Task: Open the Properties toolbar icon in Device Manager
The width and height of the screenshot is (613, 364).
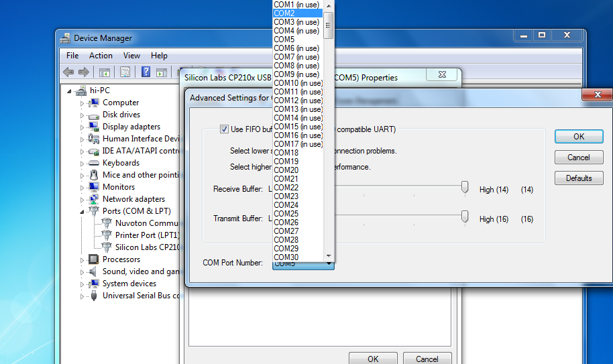Action: point(125,72)
